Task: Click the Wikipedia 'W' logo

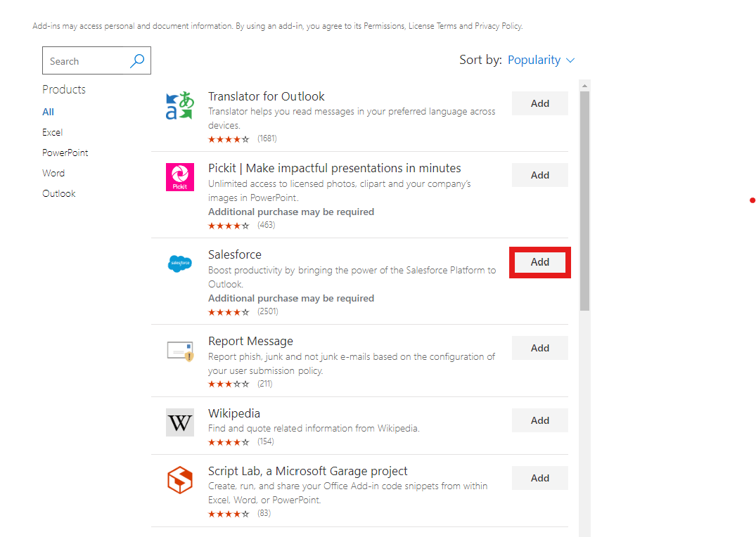Action: point(179,422)
